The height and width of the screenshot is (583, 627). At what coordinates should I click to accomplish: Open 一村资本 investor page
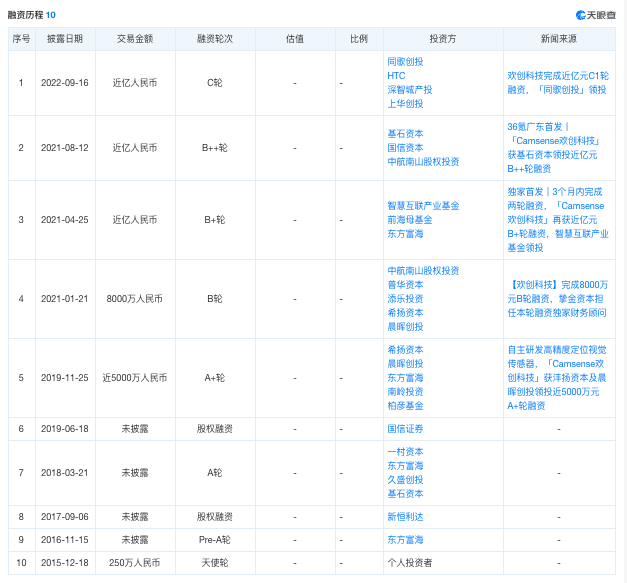(x=405, y=451)
